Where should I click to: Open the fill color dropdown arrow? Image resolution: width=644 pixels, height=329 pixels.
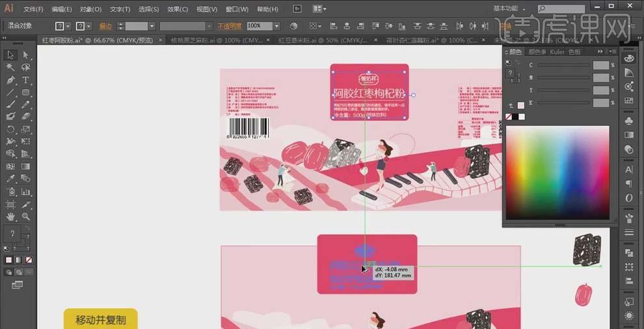pyautogui.click(x=68, y=26)
